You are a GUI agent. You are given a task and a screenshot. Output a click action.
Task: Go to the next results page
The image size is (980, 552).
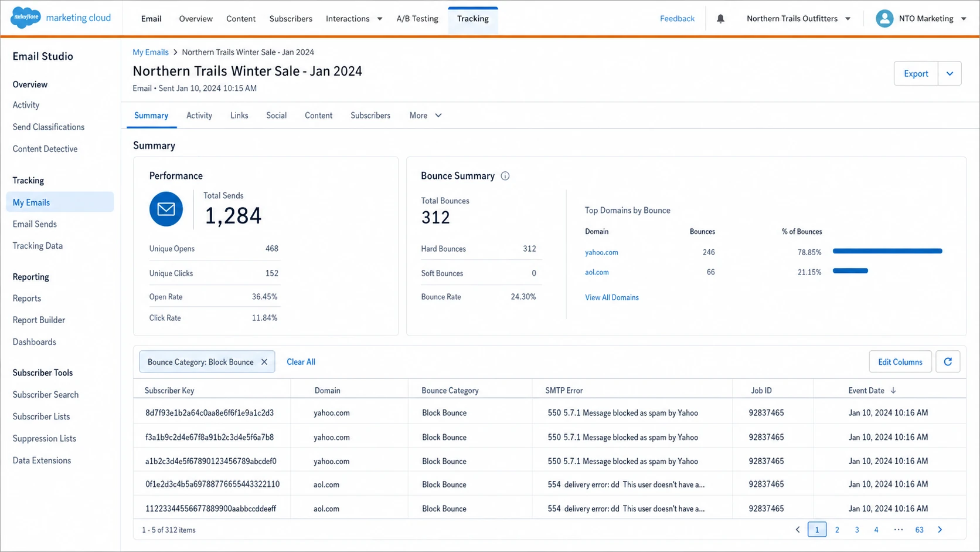pos(940,530)
